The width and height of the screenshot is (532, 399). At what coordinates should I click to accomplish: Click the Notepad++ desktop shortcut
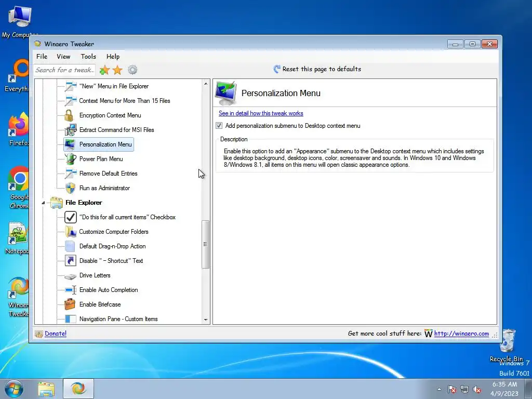click(x=18, y=238)
